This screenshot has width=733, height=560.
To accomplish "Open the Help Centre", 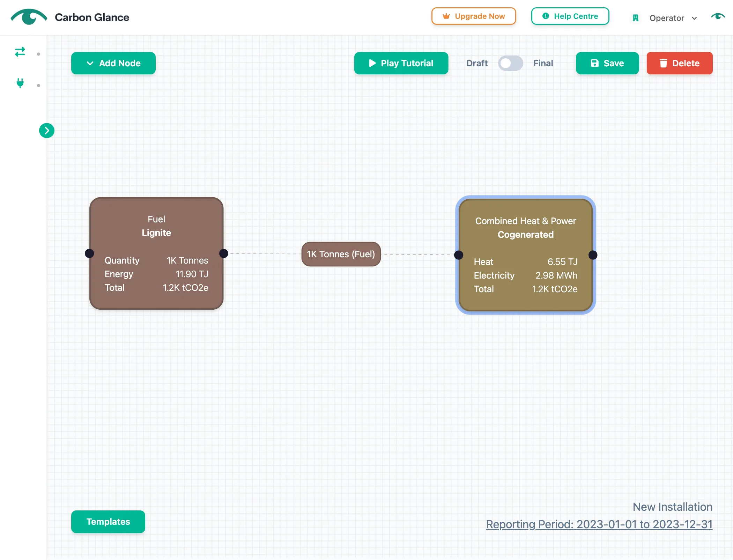I will click(x=570, y=16).
